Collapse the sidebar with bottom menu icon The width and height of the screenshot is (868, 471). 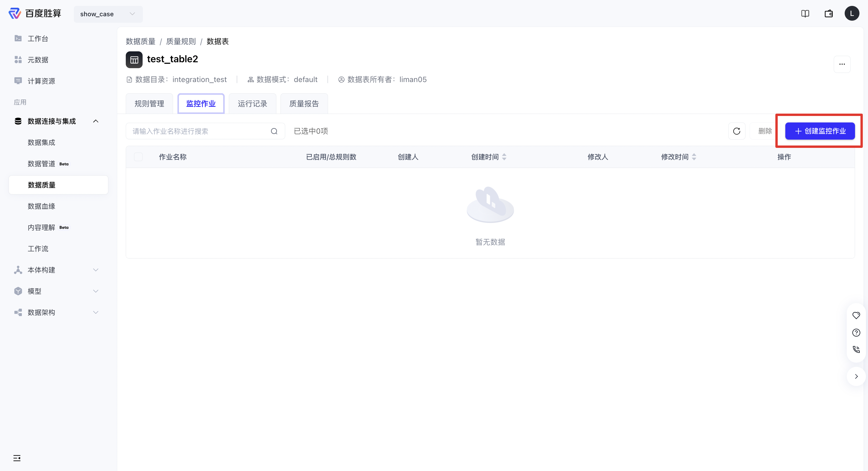coord(17,458)
